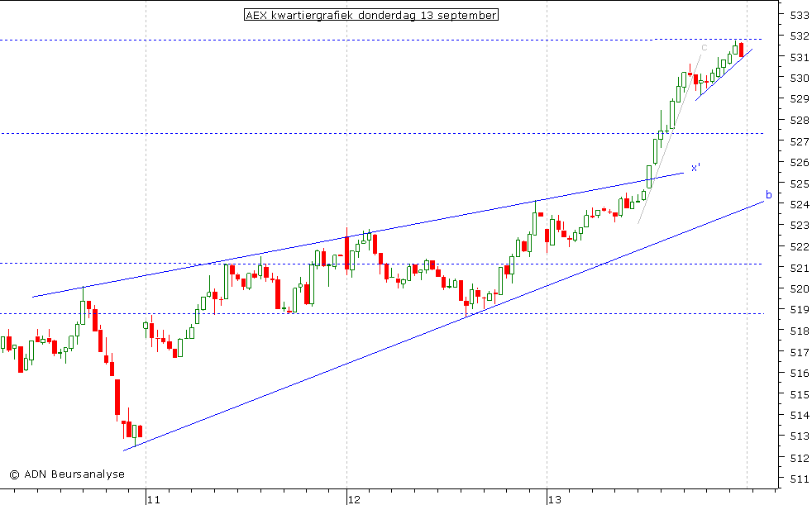The image size is (812, 505).
Task: Click the y-axis value 517
Action: point(800,352)
